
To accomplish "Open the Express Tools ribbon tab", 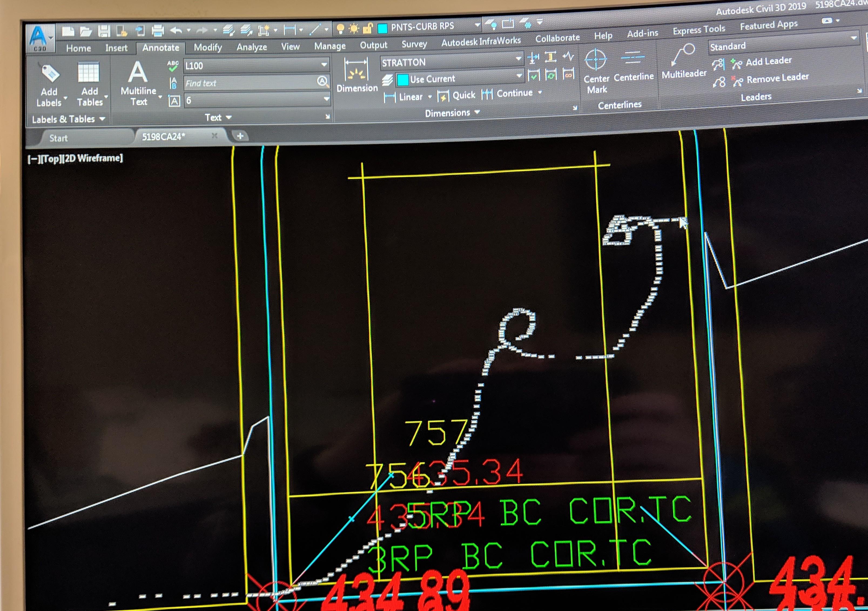I will pos(699,29).
